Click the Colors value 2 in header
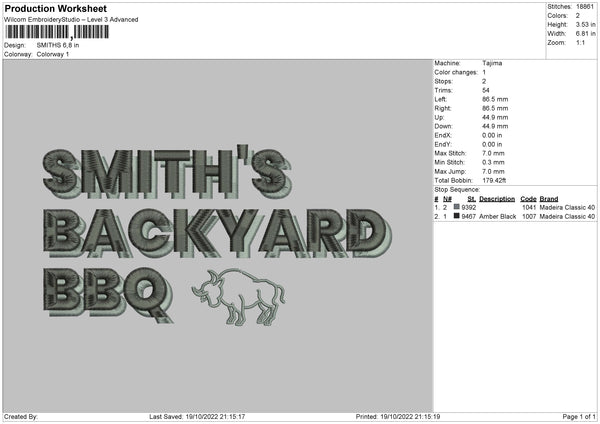 click(x=578, y=16)
